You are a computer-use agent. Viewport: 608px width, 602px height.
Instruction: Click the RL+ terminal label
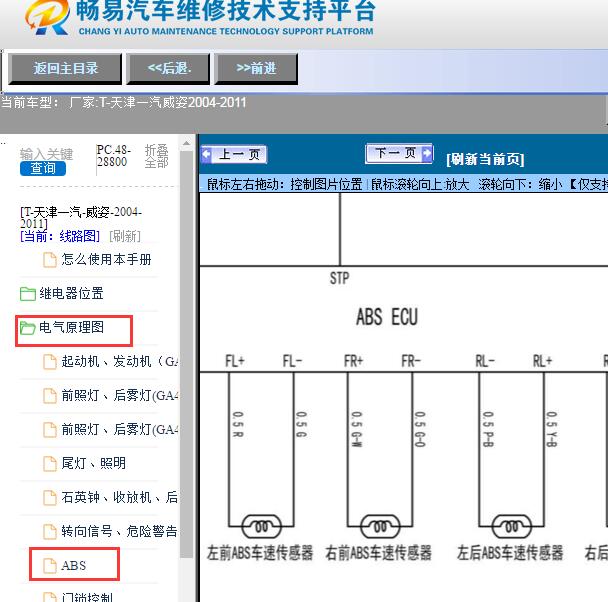click(x=542, y=361)
